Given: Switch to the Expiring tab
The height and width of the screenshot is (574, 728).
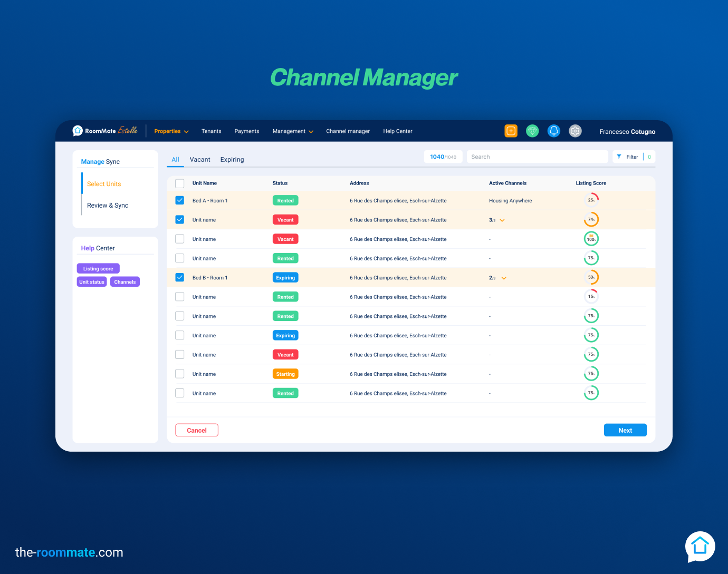Looking at the screenshot, I should (x=232, y=160).
